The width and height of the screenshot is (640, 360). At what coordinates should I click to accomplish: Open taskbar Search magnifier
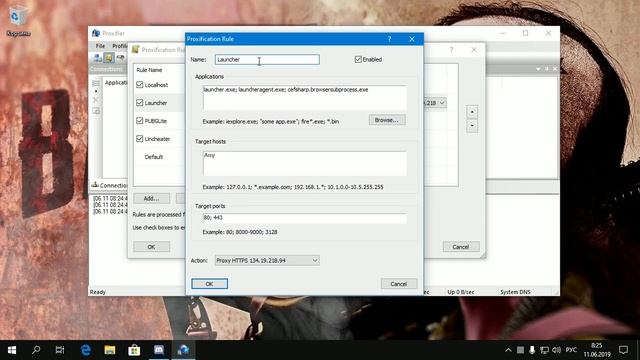point(36,350)
